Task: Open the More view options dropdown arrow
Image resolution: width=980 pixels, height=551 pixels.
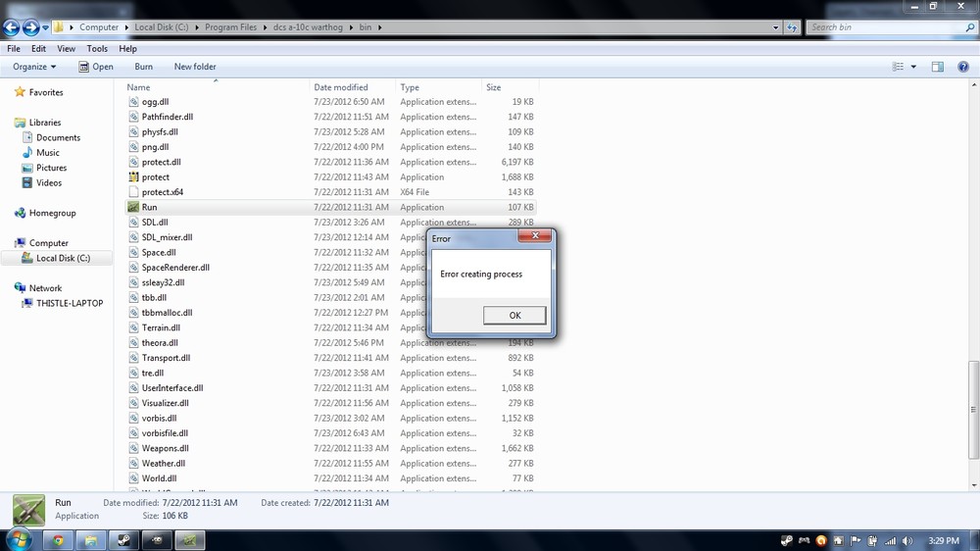Action: click(913, 67)
